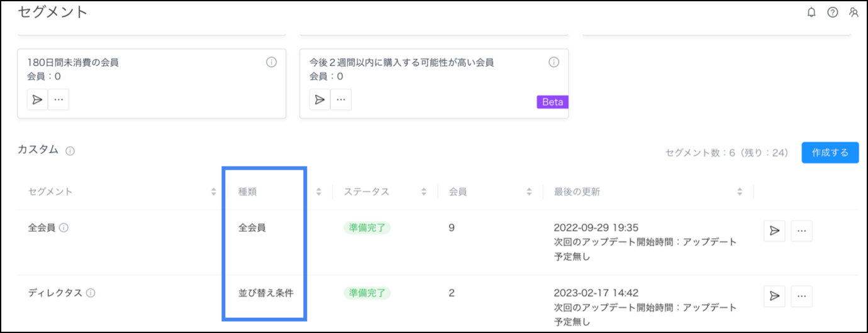
Task: Open the user account icon
Action: click(x=854, y=12)
